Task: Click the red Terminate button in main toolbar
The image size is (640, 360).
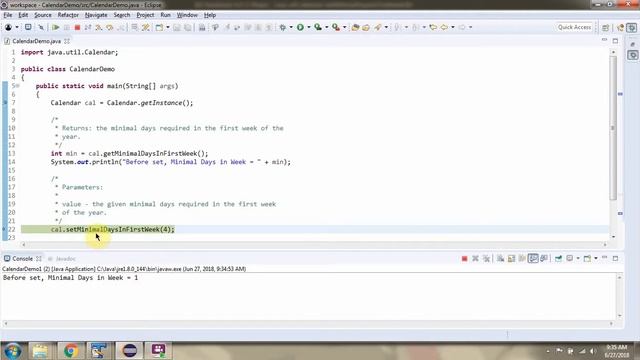Action: click(77, 27)
